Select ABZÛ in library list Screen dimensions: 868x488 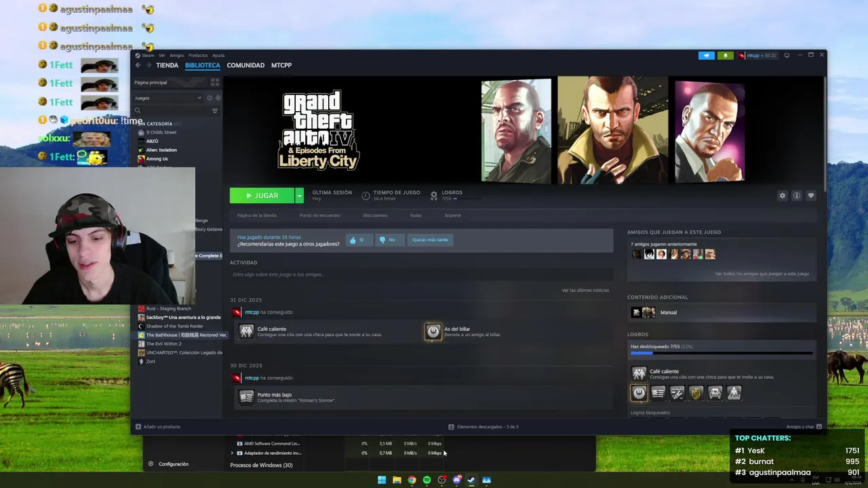(152, 141)
